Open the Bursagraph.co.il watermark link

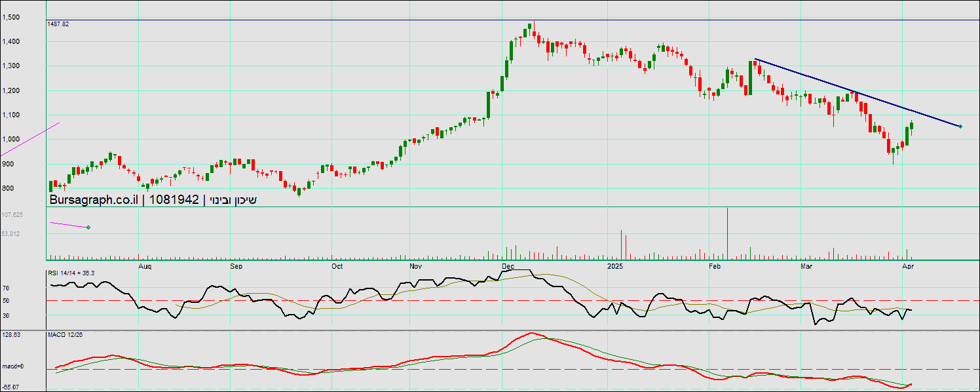[94, 200]
